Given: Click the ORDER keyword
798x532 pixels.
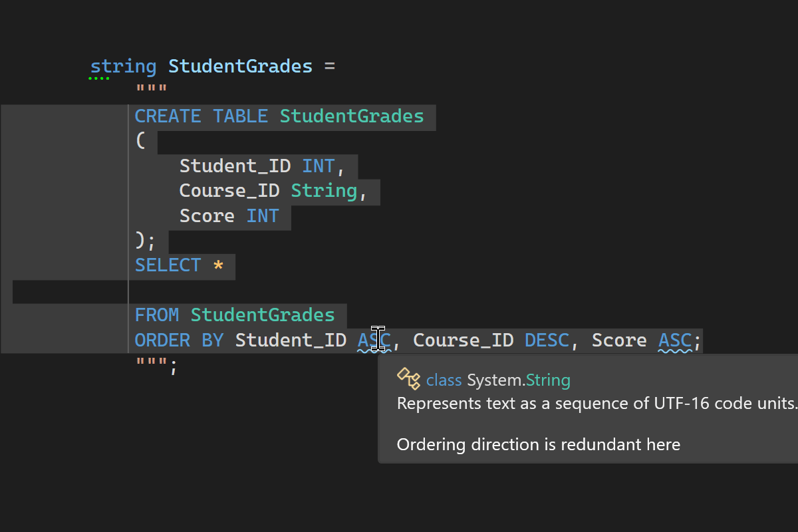Looking at the screenshot, I should [x=162, y=340].
